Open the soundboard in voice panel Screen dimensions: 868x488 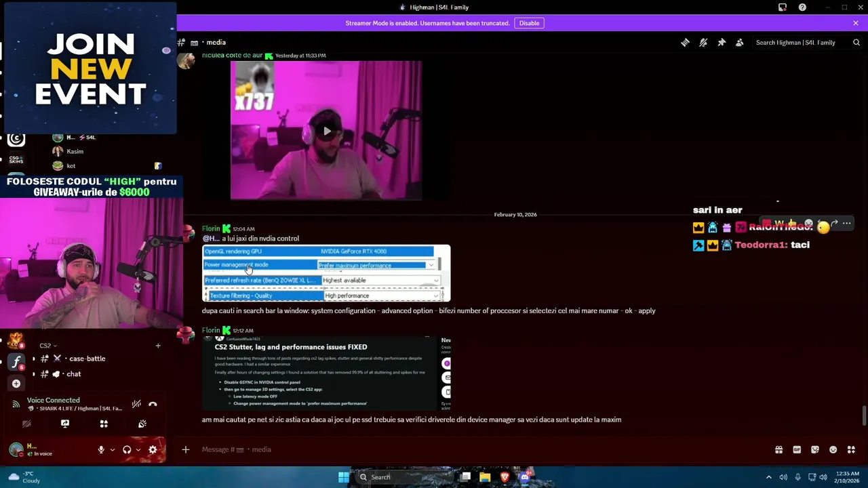click(x=142, y=424)
